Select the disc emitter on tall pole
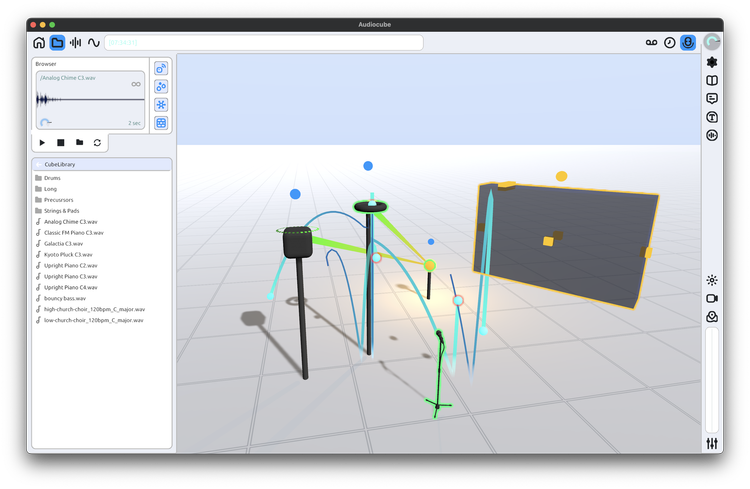Image resolution: width=750 pixels, height=489 pixels. click(370, 206)
